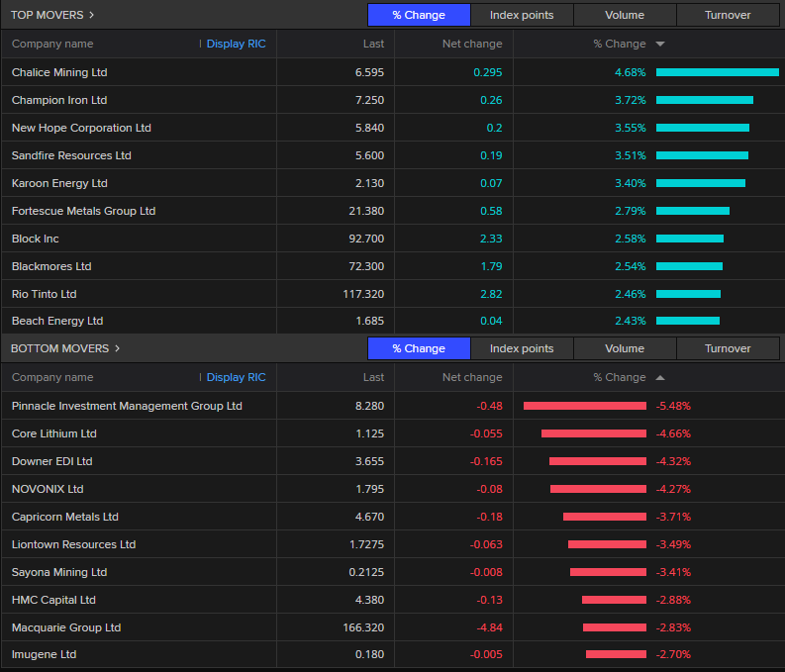Open HMC Capital Ltd

coord(53,600)
